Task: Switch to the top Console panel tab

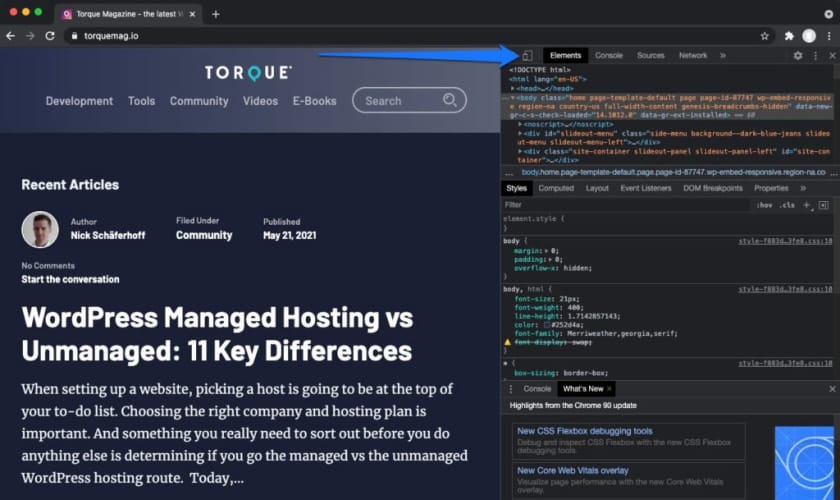Action: point(609,55)
